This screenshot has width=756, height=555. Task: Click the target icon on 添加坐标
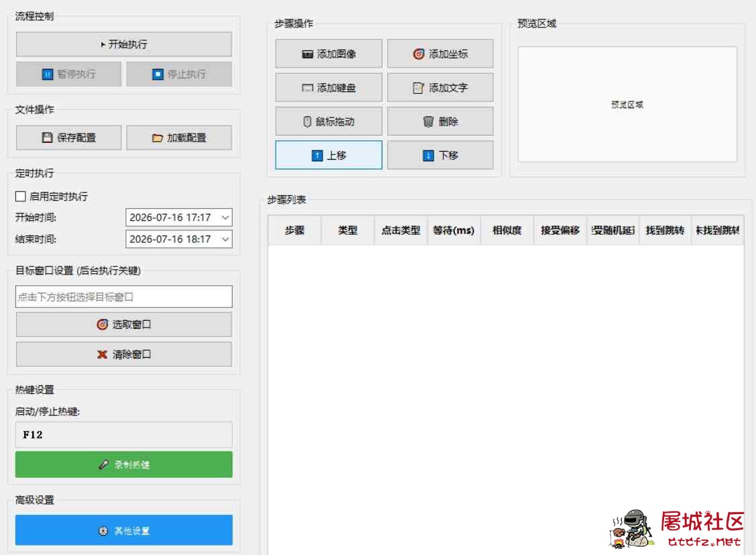(x=419, y=54)
